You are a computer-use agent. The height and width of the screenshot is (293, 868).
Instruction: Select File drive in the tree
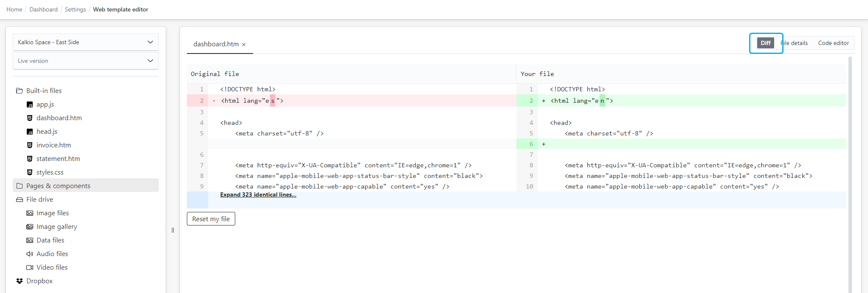(x=40, y=199)
